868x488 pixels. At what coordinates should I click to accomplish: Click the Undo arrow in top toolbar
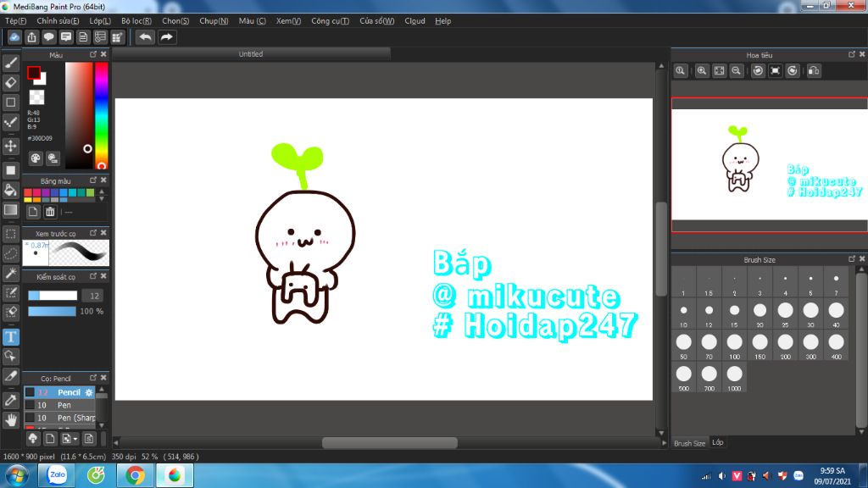point(145,37)
